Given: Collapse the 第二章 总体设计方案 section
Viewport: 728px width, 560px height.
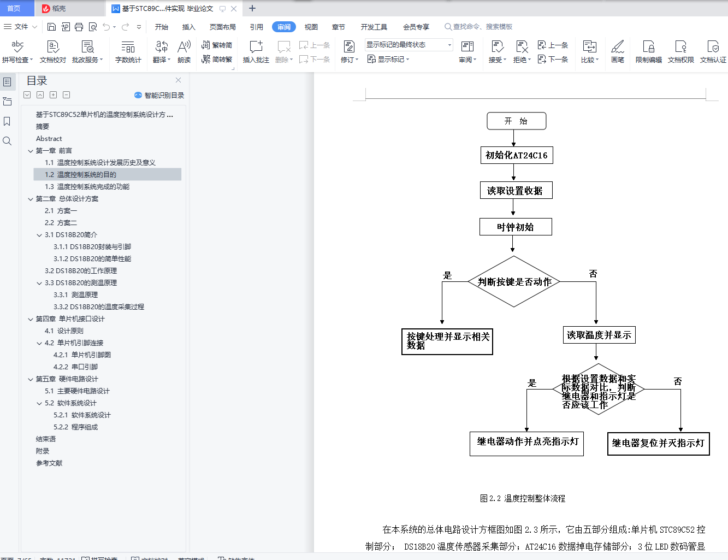Looking at the screenshot, I should point(31,199).
